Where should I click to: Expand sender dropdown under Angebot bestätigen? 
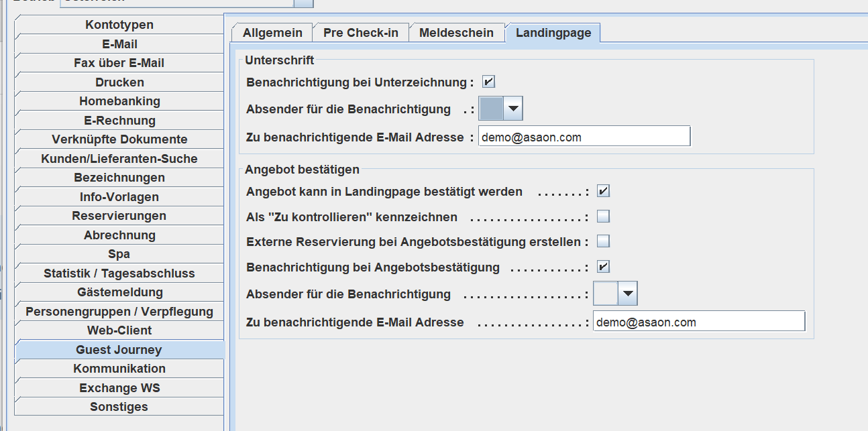pyautogui.click(x=627, y=294)
